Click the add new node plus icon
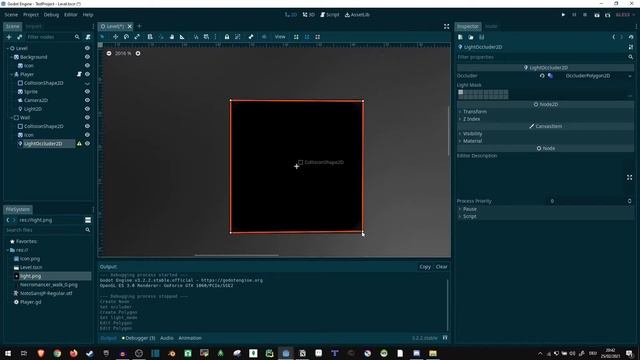This screenshot has height=360, width=640. coord(9,37)
